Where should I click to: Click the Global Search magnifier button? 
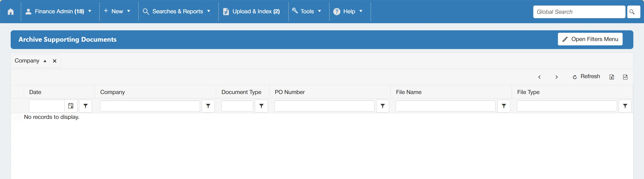tap(634, 12)
